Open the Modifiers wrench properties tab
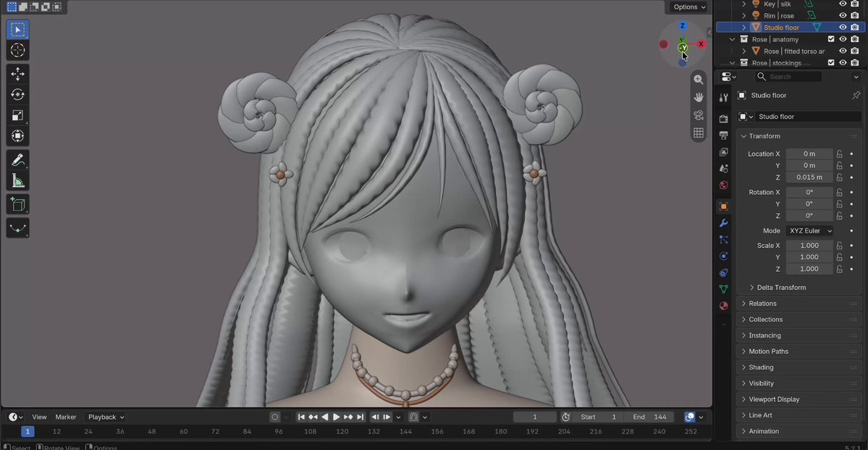 pos(723,222)
